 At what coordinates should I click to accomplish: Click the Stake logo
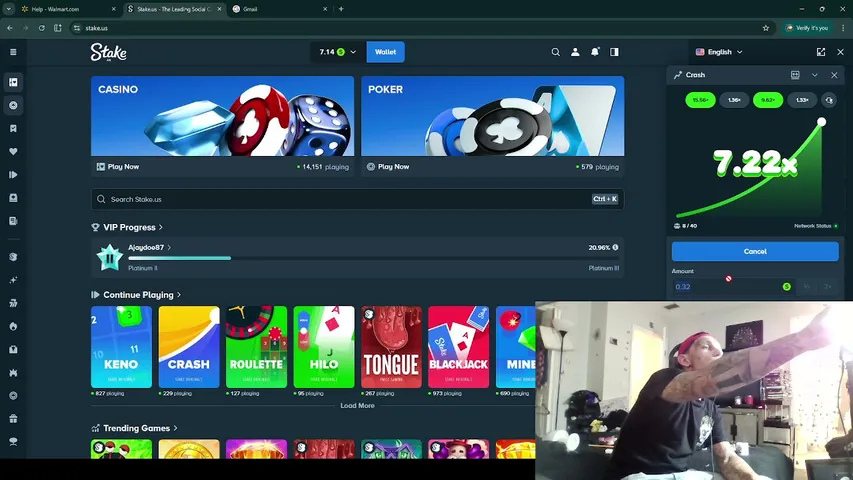(108, 52)
